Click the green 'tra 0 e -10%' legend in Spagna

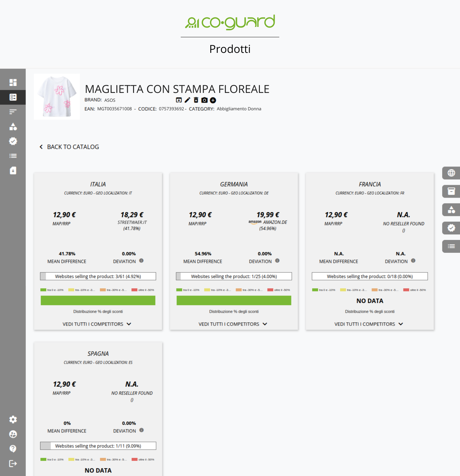click(52, 459)
